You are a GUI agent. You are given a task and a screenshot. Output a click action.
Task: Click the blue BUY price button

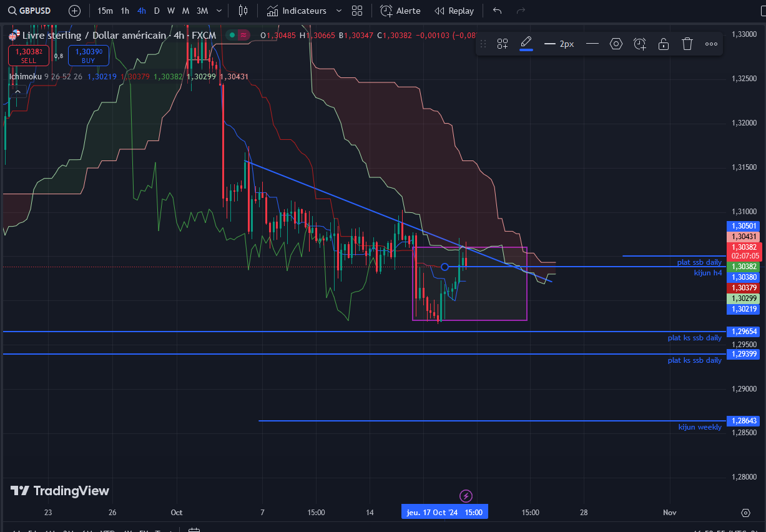pos(89,56)
